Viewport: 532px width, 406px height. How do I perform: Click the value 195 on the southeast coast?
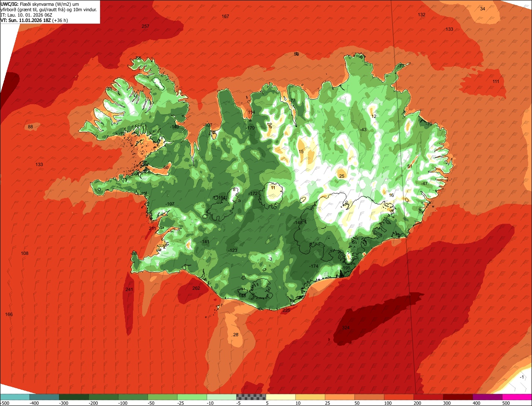(x=346, y=268)
